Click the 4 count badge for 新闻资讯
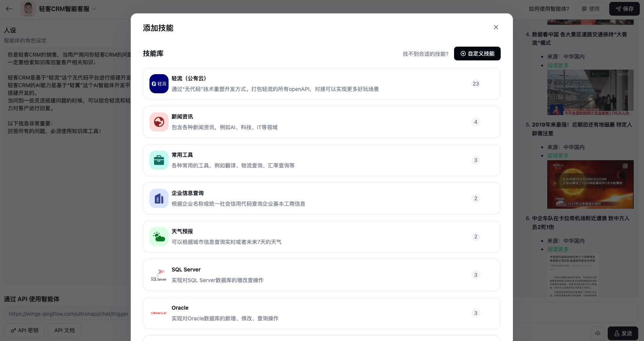 point(476,122)
